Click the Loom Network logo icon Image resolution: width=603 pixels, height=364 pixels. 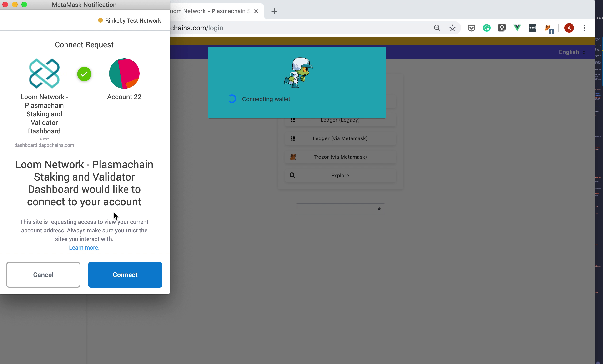point(44,73)
